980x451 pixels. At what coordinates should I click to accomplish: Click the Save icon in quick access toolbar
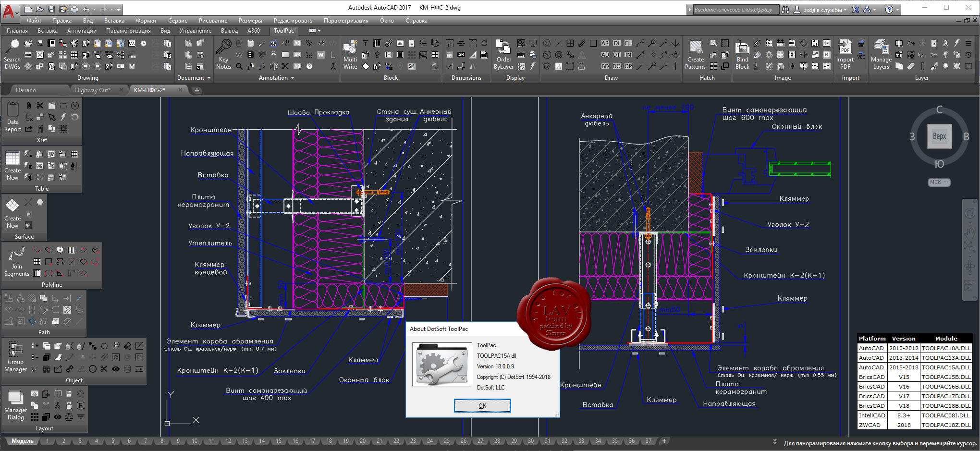pyautogui.click(x=51, y=9)
